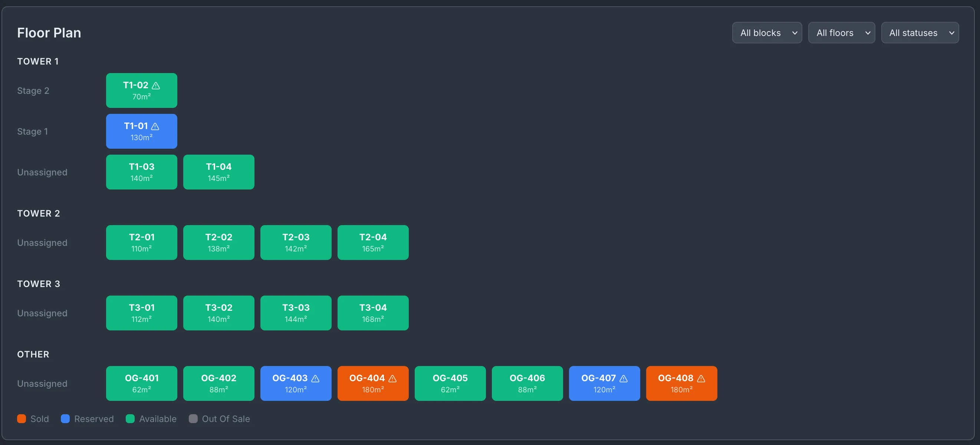980x445 pixels.
Task: Click the Floor Plan title
Action: (49, 33)
